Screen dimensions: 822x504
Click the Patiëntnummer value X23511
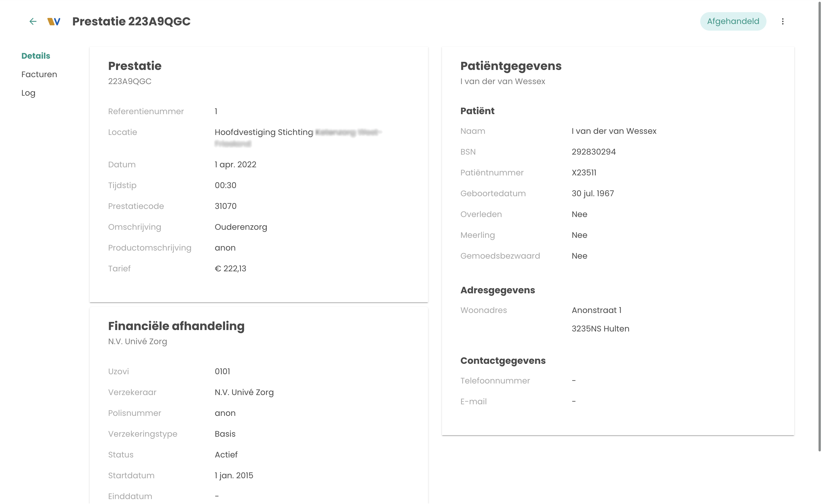click(x=584, y=173)
